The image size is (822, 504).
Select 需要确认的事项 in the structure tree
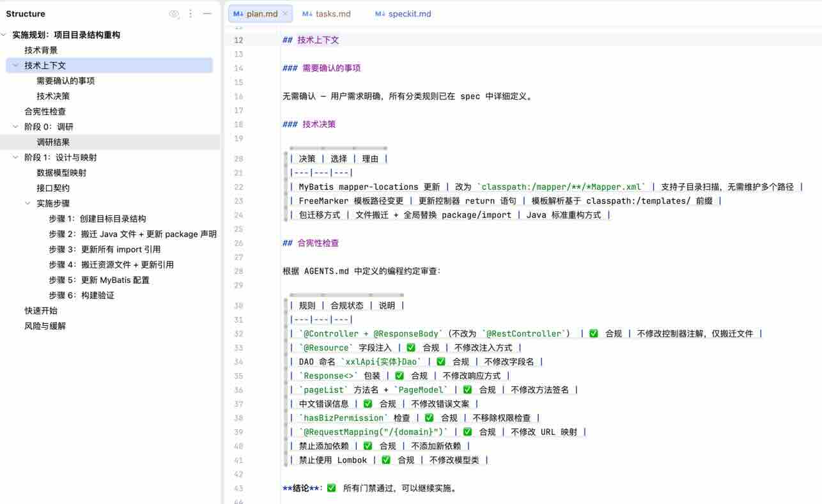(66, 81)
